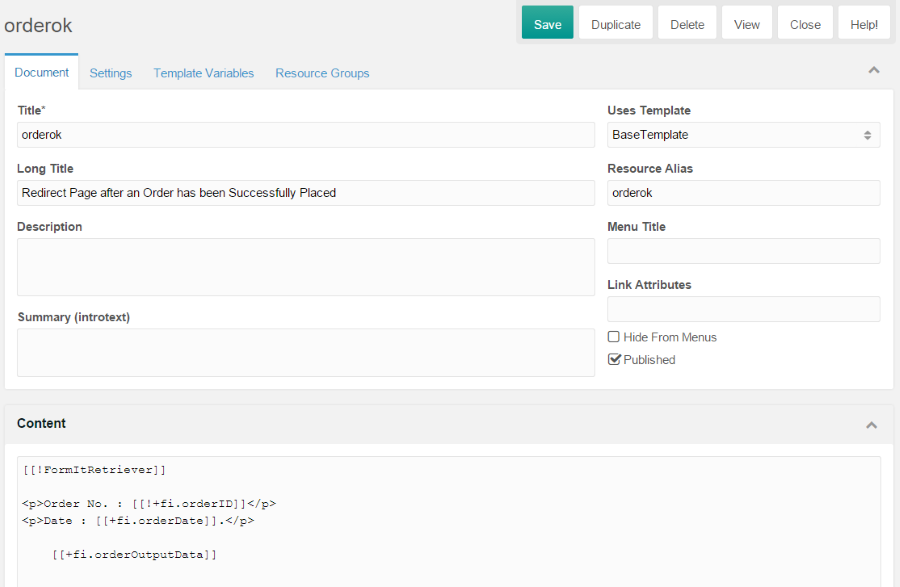Open the Template Variables tab
The height and width of the screenshot is (587, 900).
203,73
